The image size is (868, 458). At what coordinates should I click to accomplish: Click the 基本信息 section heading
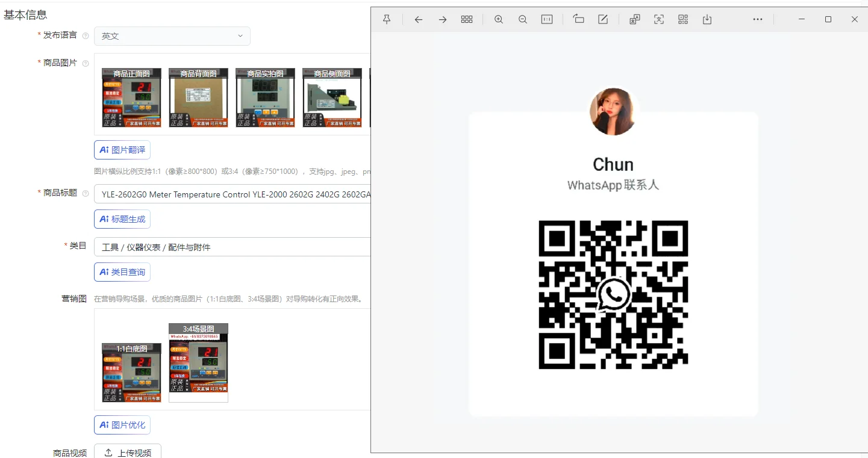[x=25, y=15]
